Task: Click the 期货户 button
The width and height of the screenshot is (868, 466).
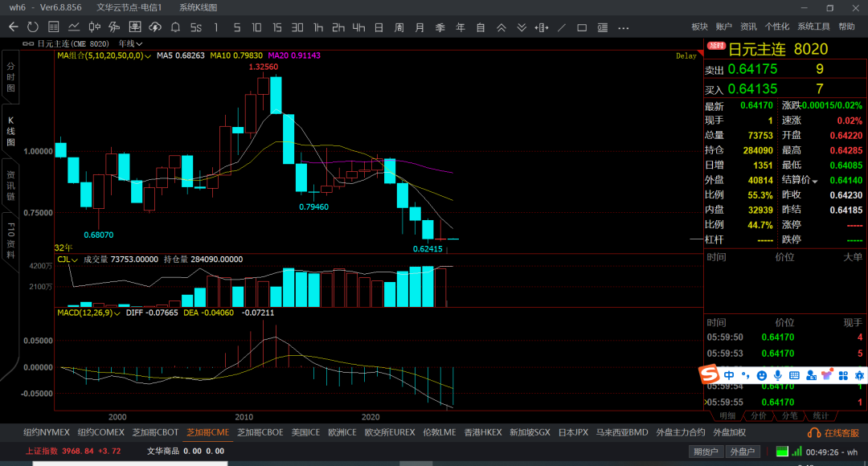Action: [706, 452]
